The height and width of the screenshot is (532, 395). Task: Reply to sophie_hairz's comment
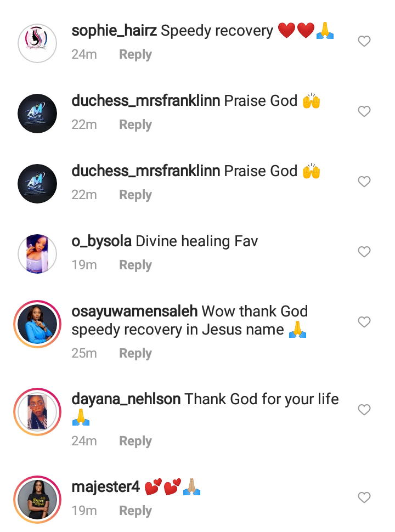pyautogui.click(x=136, y=54)
